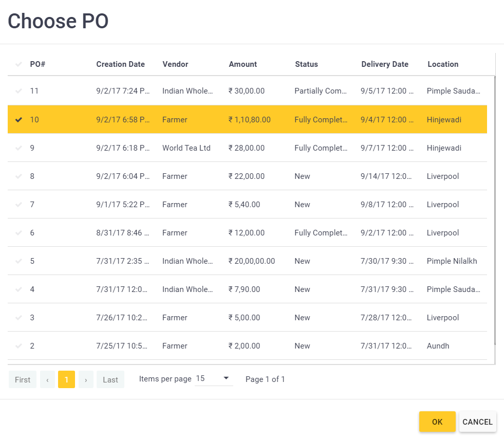Deselect the checkmark on PO 10
This screenshot has height=438, width=504.
pyautogui.click(x=19, y=120)
